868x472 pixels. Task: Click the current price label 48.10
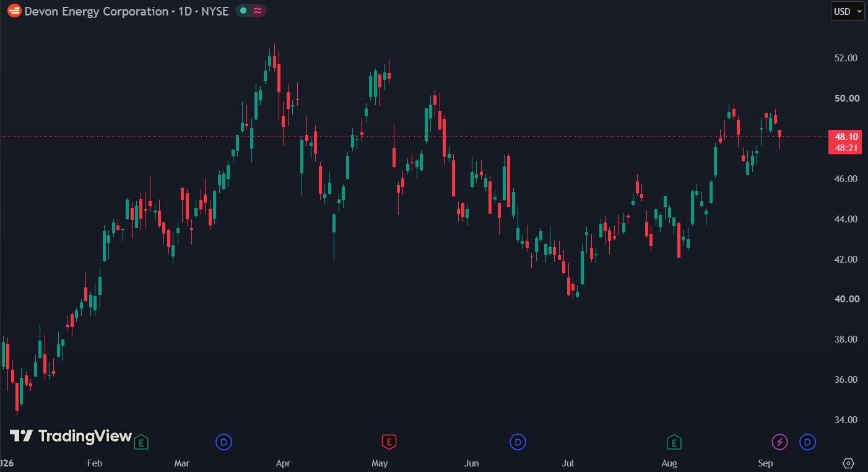pos(846,137)
